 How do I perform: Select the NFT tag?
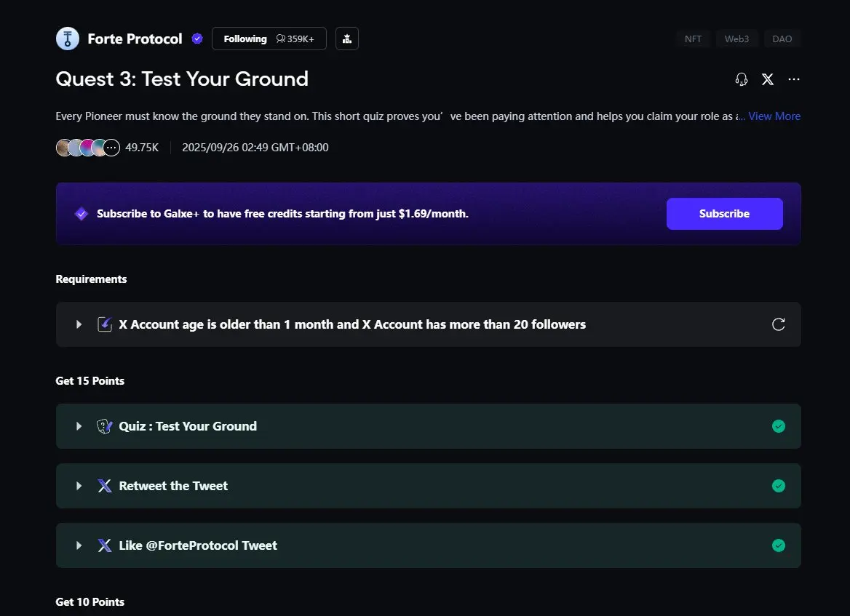[x=694, y=39]
